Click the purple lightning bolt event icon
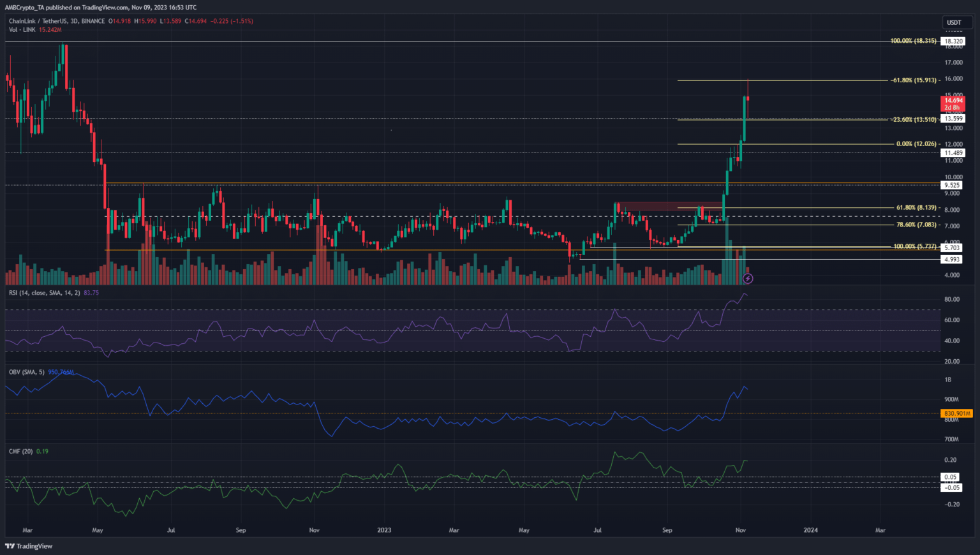The width and height of the screenshot is (980, 555). [x=748, y=279]
